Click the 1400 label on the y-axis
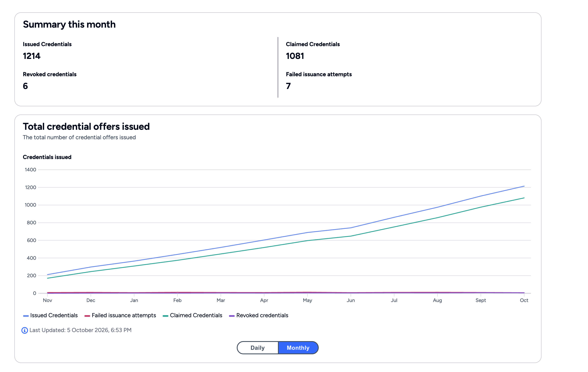Screen dimensions: 588x372 point(30,170)
